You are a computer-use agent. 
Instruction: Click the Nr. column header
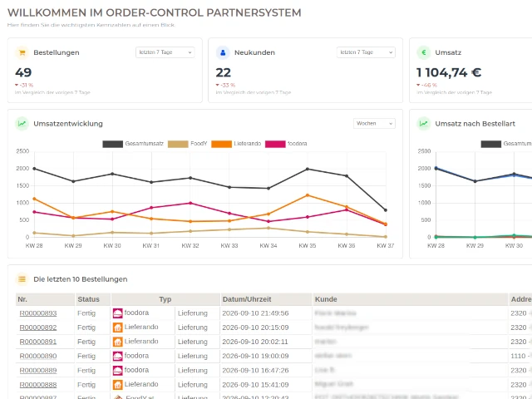[45, 299]
